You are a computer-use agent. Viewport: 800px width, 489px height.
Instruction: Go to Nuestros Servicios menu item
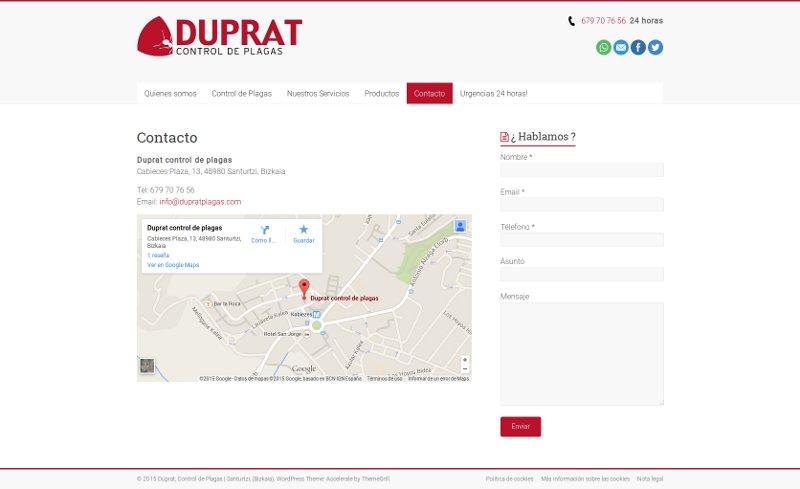coord(318,93)
